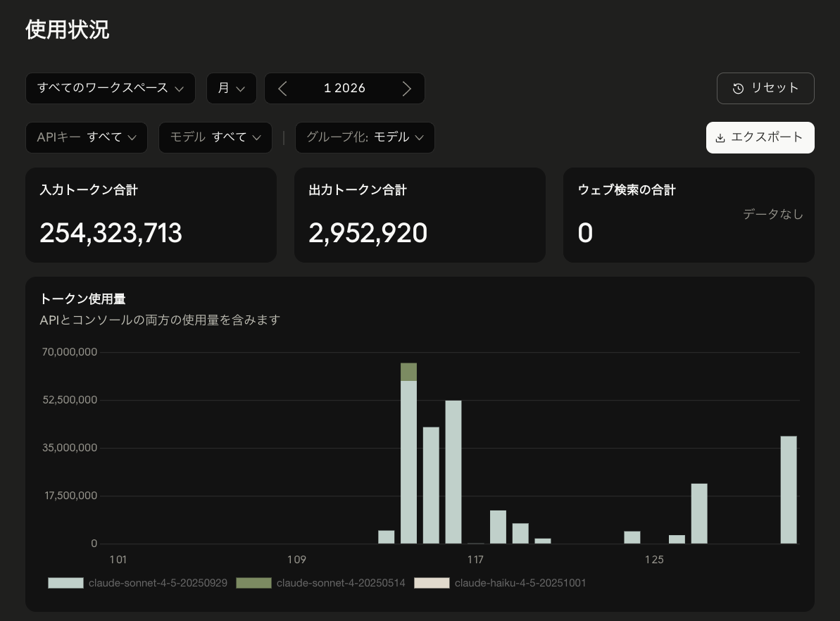The image size is (840, 621).
Task: Click the ウェブ検索の合計 card heading
Action: pos(627,189)
